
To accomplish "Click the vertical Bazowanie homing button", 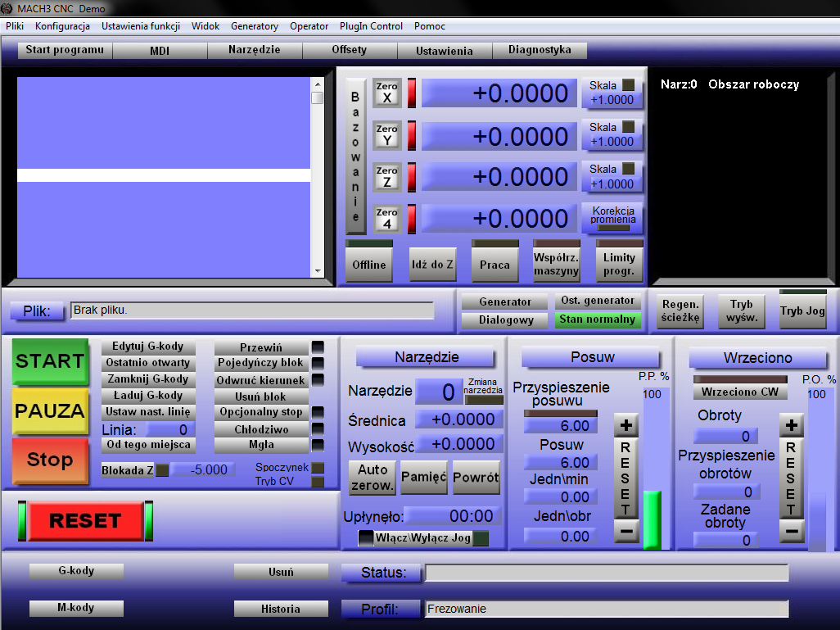I will (x=355, y=156).
